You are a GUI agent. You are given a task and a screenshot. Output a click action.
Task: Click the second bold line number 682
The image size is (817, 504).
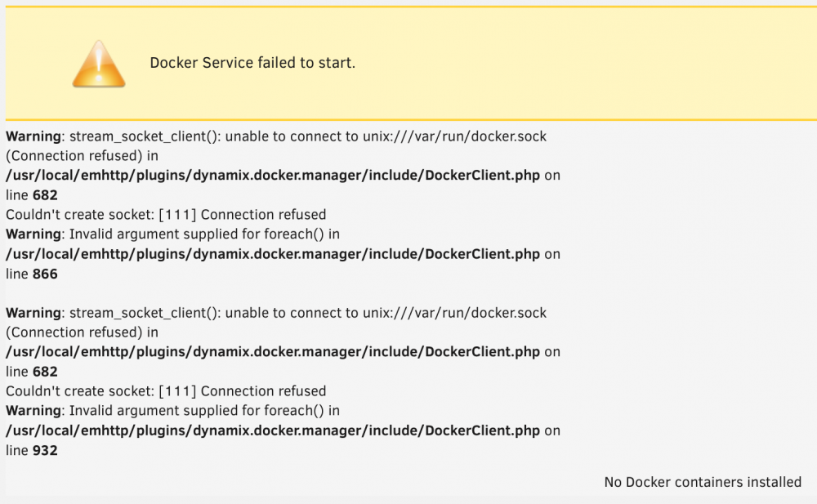45,372
